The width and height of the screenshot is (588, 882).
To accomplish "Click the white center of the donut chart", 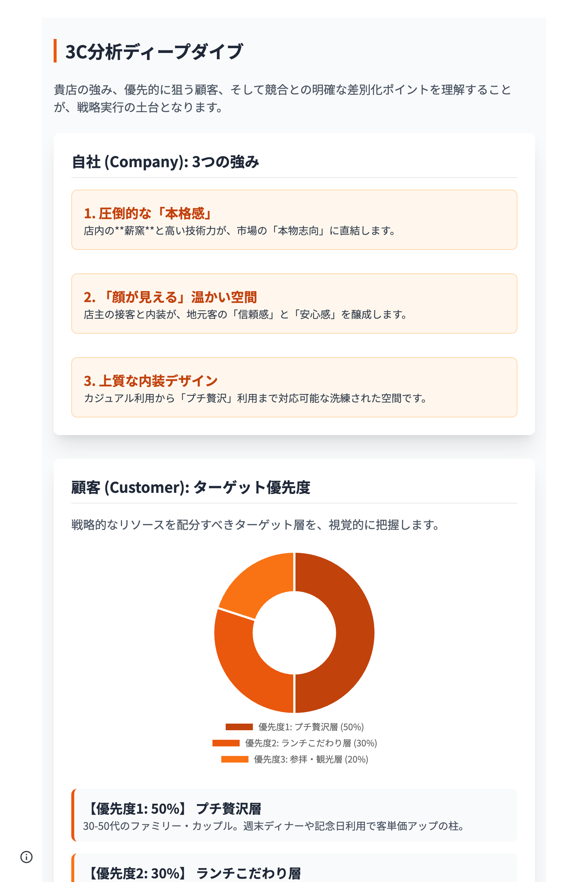I will (294, 632).
